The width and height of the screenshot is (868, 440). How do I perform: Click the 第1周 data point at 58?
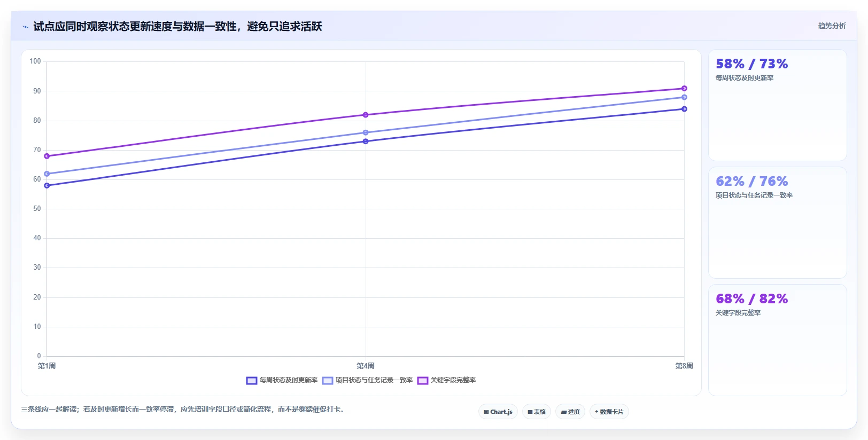pos(47,186)
